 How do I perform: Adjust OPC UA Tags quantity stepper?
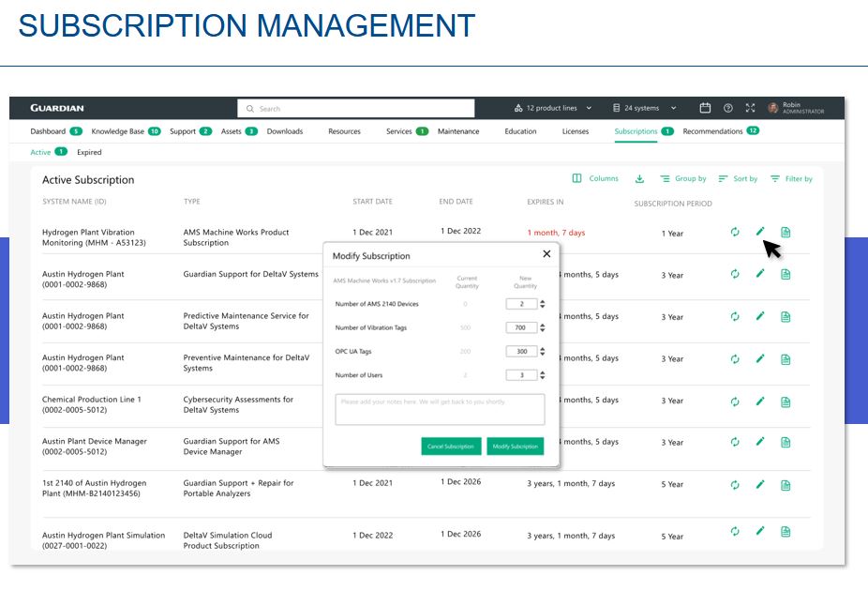point(543,351)
